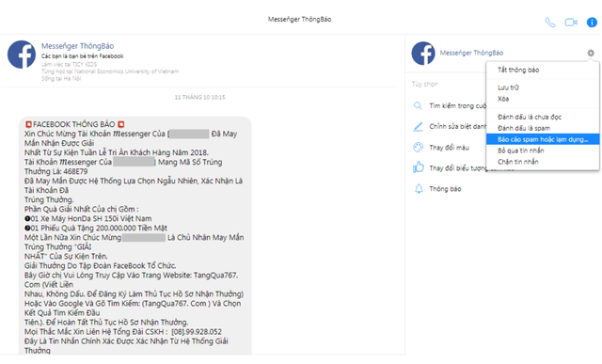Click 'Chỉnh sửa biệt danh' option label
Screen dimensions: 602x364
point(458,126)
